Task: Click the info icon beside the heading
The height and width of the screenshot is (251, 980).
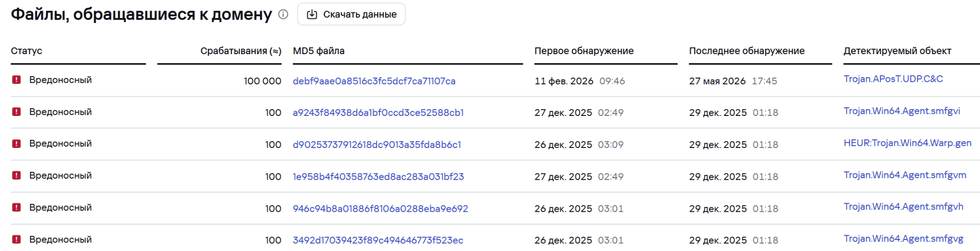Action: [x=283, y=14]
